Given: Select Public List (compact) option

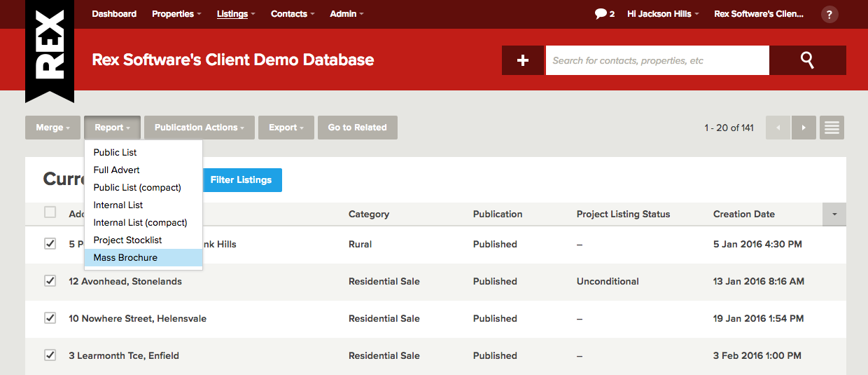Looking at the screenshot, I should pos(143,187).
